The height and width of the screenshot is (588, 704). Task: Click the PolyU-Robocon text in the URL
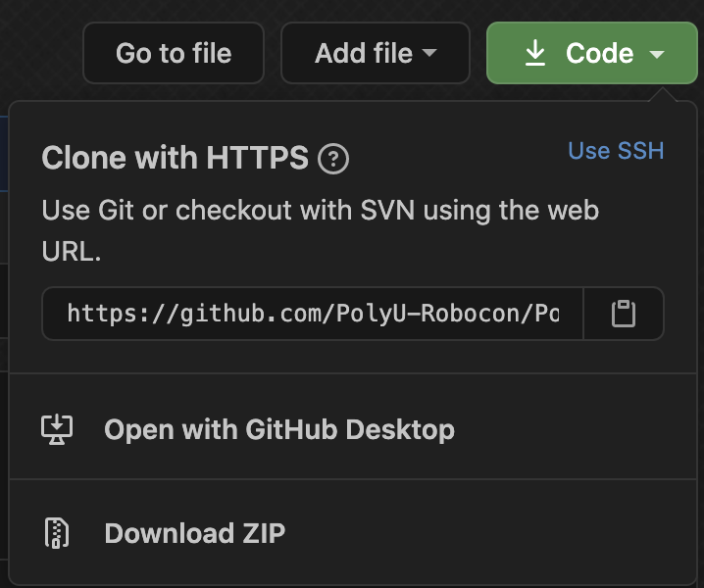point(427,314)
